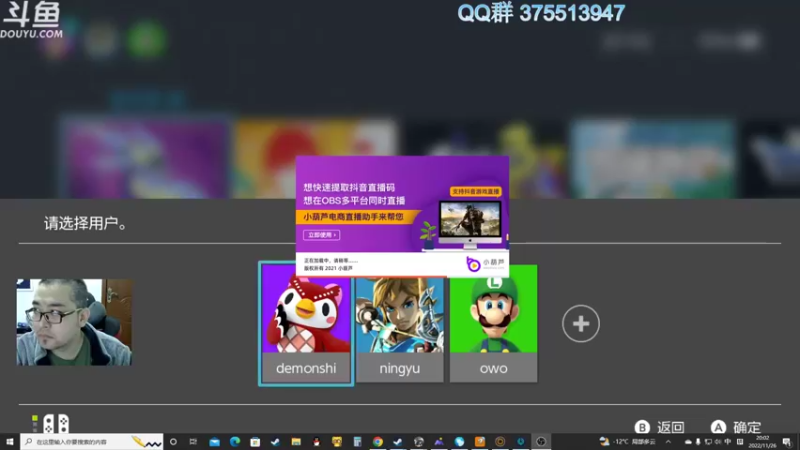Open Steam icon right of Chrome

(x=398, y=442)
